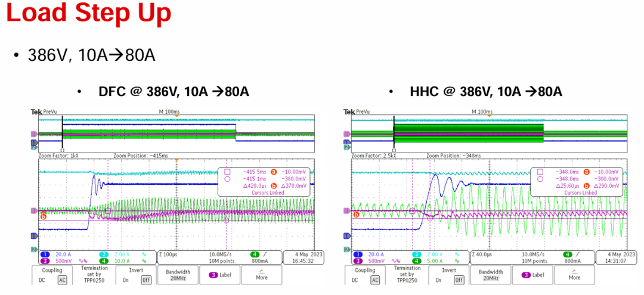Click channel 3 badge in HHC scope readout
This screenshot has width=644, height=295.
coord(359,260)
